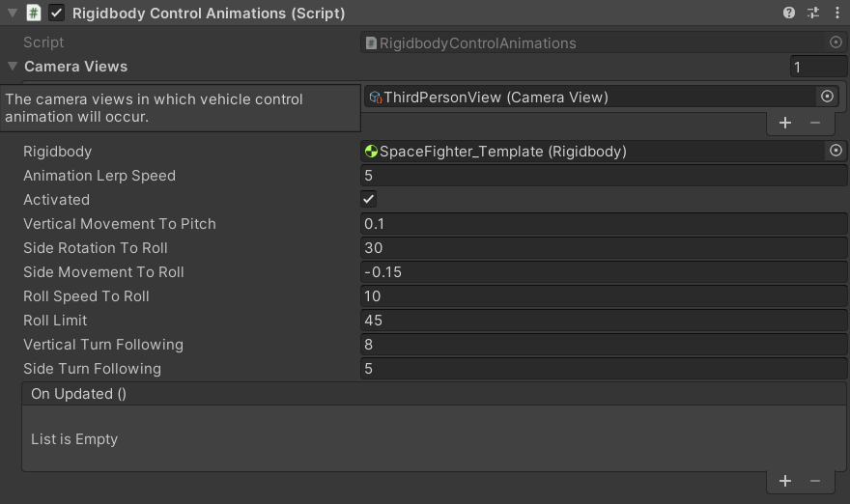Disable the Rigidbody Control Animations component checkbox
The height and width of the screenshot is (504, 850).
[x=56, y=14]
